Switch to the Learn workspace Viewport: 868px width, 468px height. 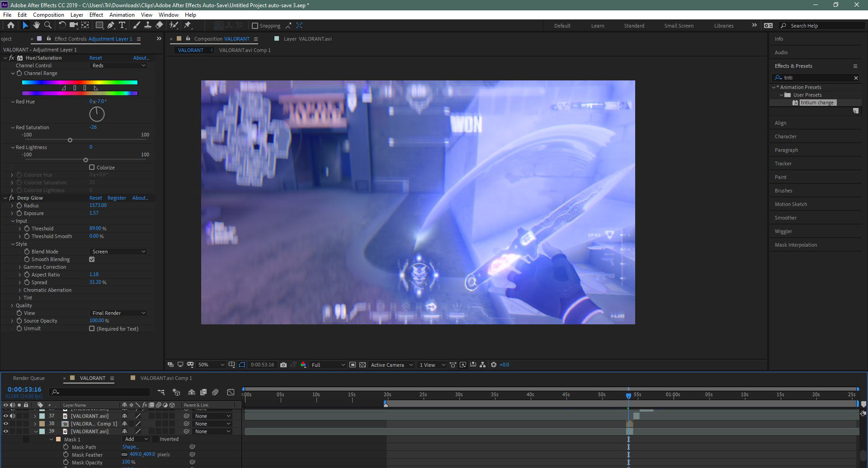click(x=598, y=26)
